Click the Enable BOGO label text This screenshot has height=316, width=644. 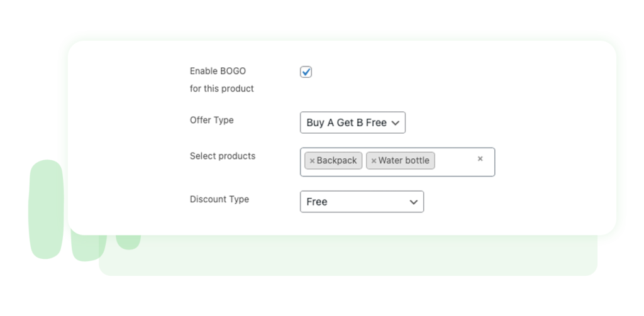tap(218, 72)
